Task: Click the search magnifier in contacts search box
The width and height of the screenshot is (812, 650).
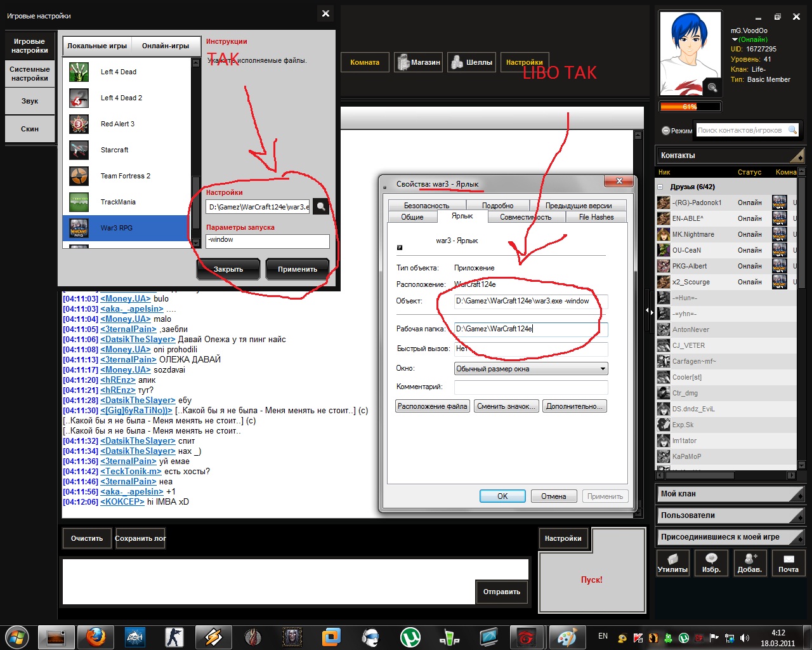Action: pyautogui.click(x=792, y=130)
